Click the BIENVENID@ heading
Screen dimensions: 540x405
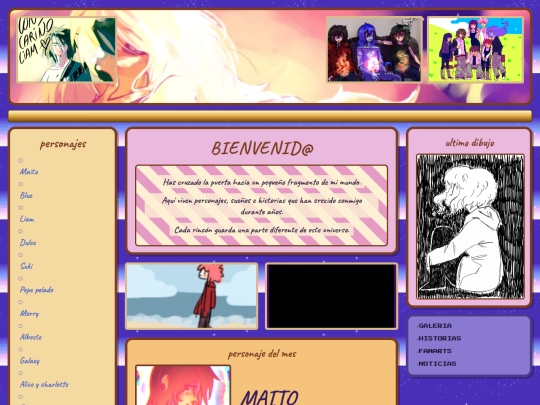pos(262,148)
